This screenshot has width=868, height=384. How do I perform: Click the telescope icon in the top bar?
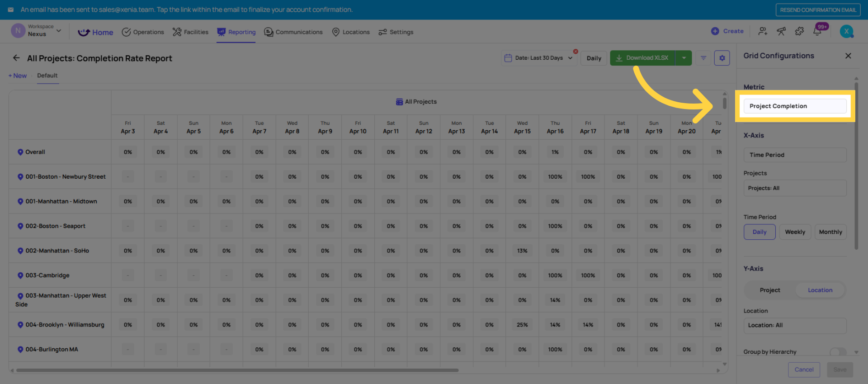pos(781,31)
